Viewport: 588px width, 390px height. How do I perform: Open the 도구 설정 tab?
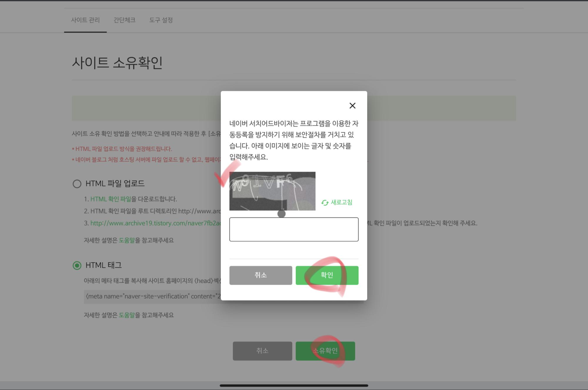click(x=161, y=20)
